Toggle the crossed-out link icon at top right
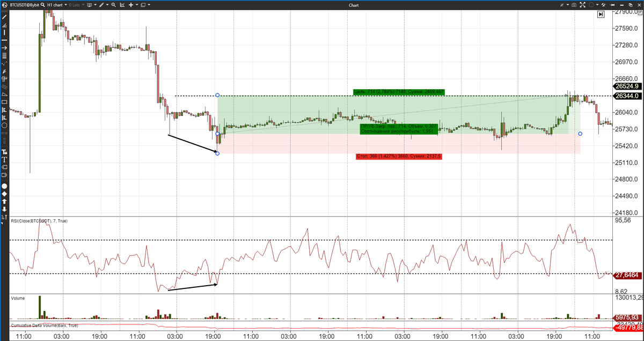This screenshot has width=644, height=341. (562, 5)
